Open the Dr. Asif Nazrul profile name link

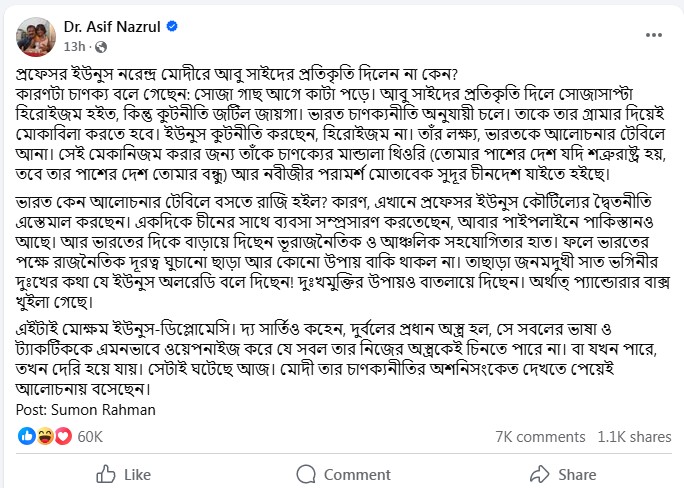[112, 27]
